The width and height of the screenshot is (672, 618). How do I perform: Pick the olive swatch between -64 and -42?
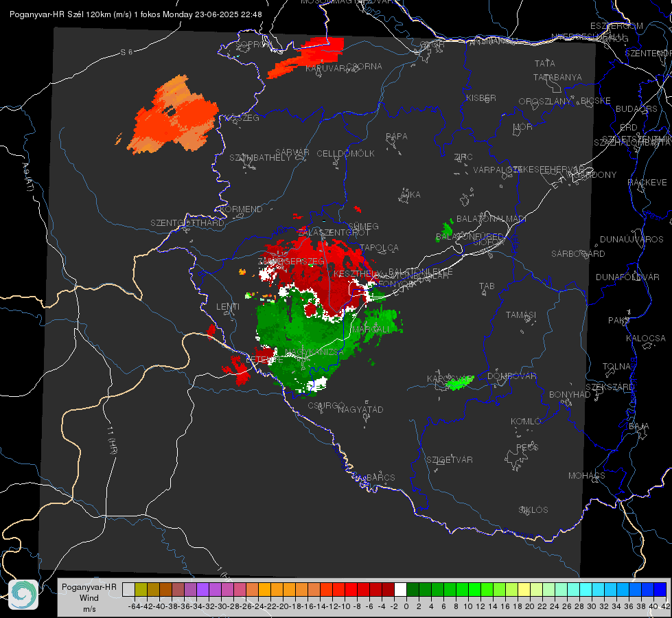[141, 590]
